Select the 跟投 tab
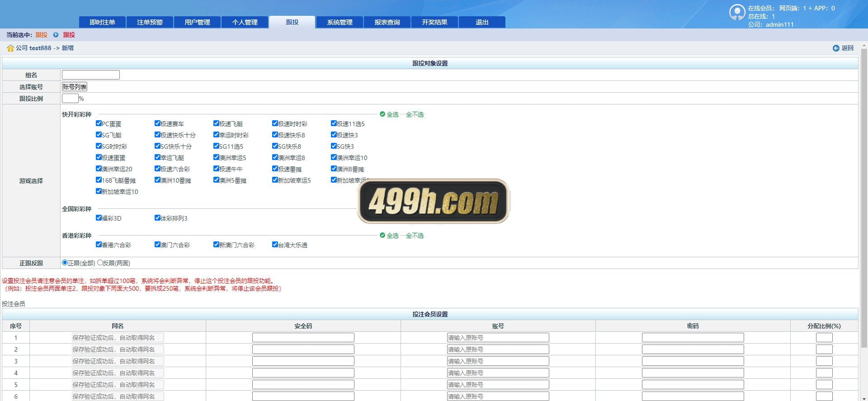The width and height of the screenshot is (868, 401). [x=292, y=22]
